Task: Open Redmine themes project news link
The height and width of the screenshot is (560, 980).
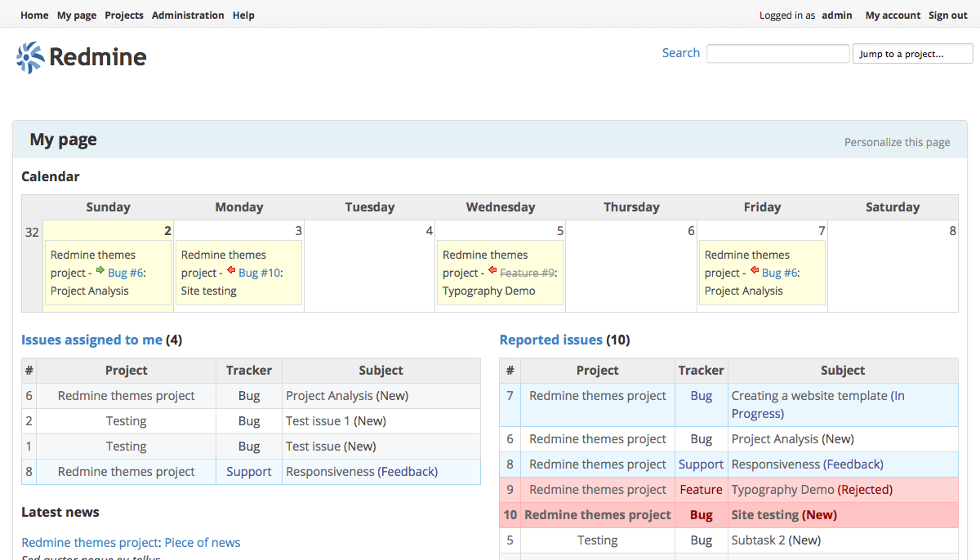Action: 90,542
